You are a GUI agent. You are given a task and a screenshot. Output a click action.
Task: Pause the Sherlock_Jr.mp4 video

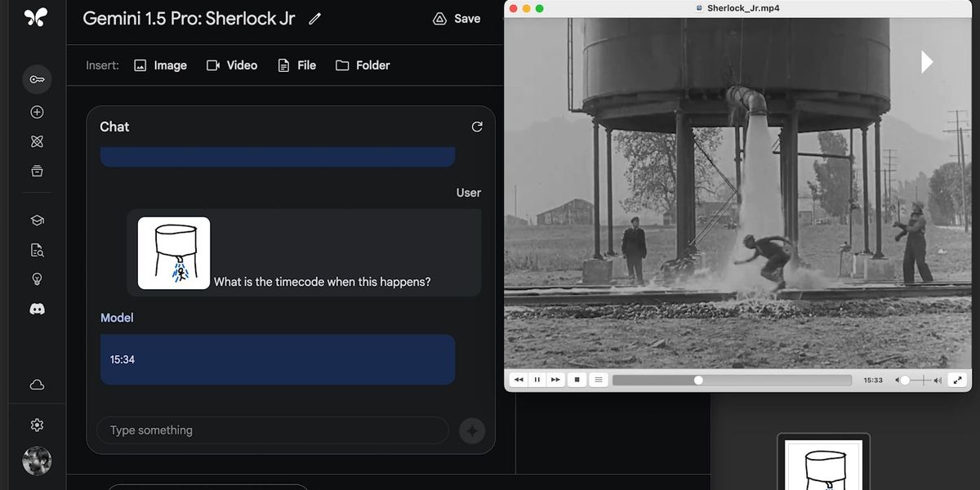pos(537,380)
